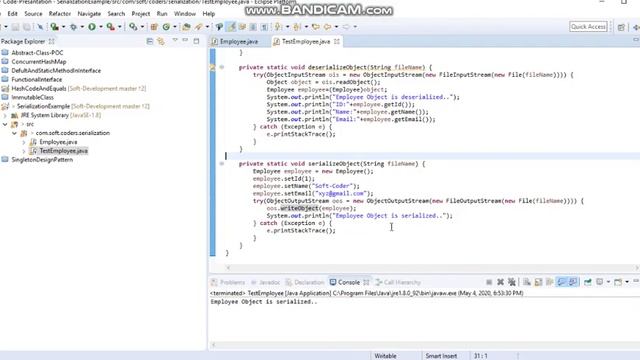
Task: Click the Save icon in the toolbar
Action: (16, 27)
